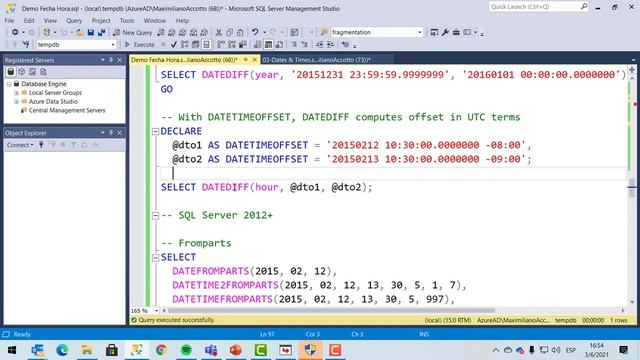Toggle Include Live Query Statistics
This screenshot has width=640, height=360.
[232, 44]
